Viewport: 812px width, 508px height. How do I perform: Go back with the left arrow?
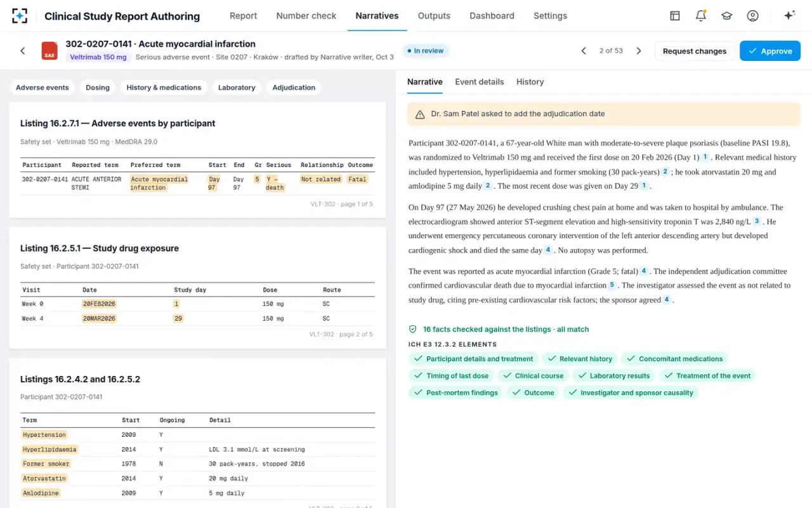(23, 51)
